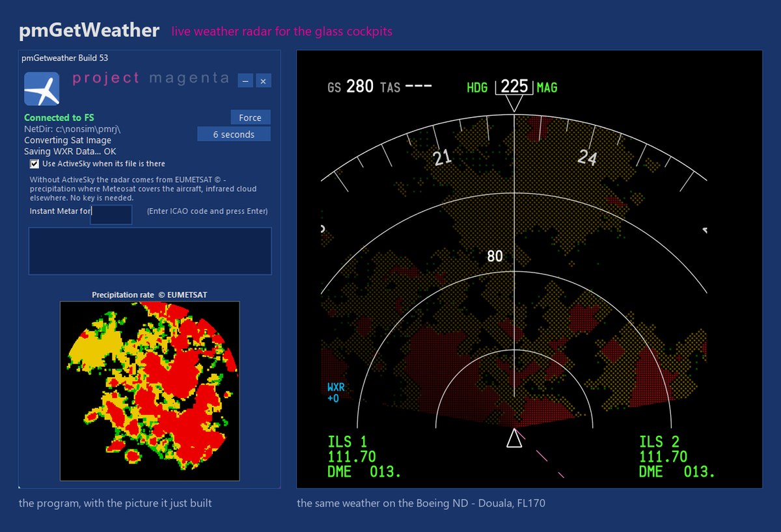Click the 80 range ring label
Viewport: 781px width, 532px height.
495,256
